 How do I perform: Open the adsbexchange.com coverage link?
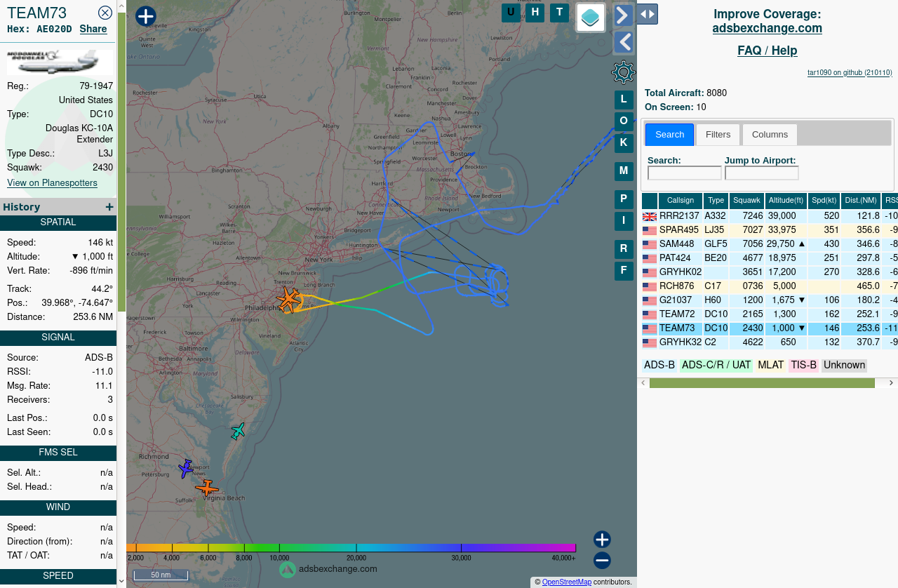(x=768, y=29)
